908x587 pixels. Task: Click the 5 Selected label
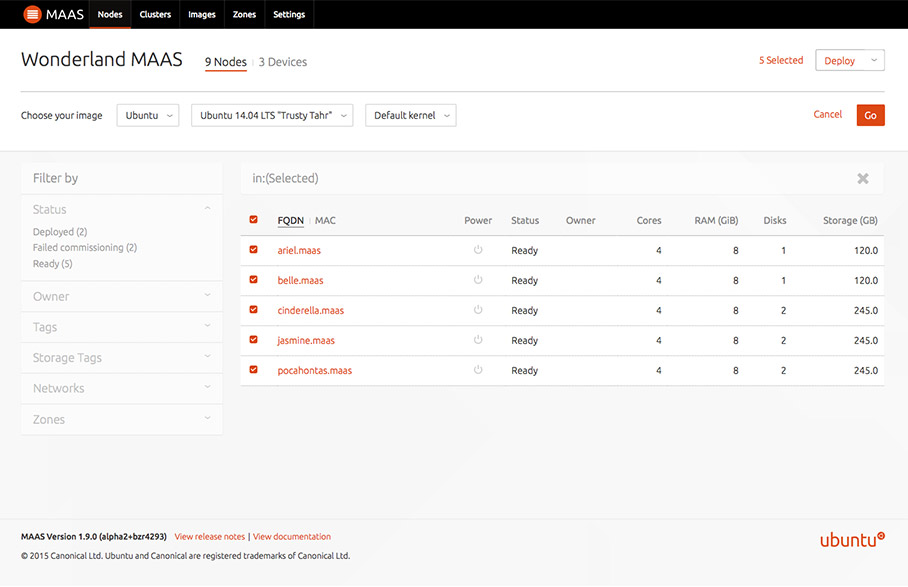click(x=781, y=60)
